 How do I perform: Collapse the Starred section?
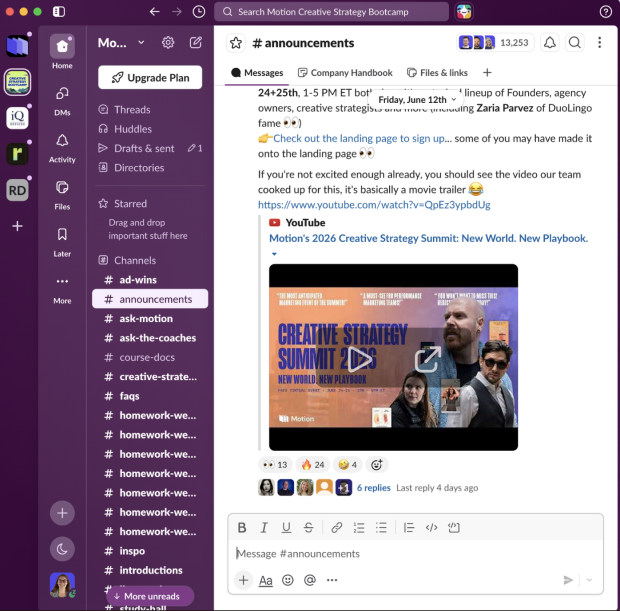coord(130,204)
